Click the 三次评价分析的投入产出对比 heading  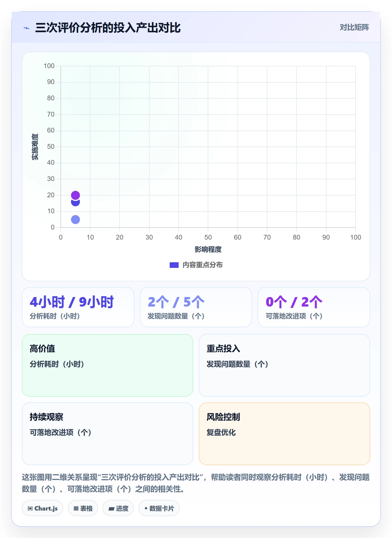pos(108,28)
